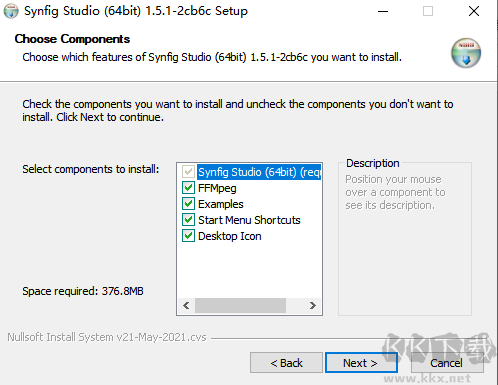Close the Synfig Studio Setup window
498x385 pixels.
click(x=474, y=11)
